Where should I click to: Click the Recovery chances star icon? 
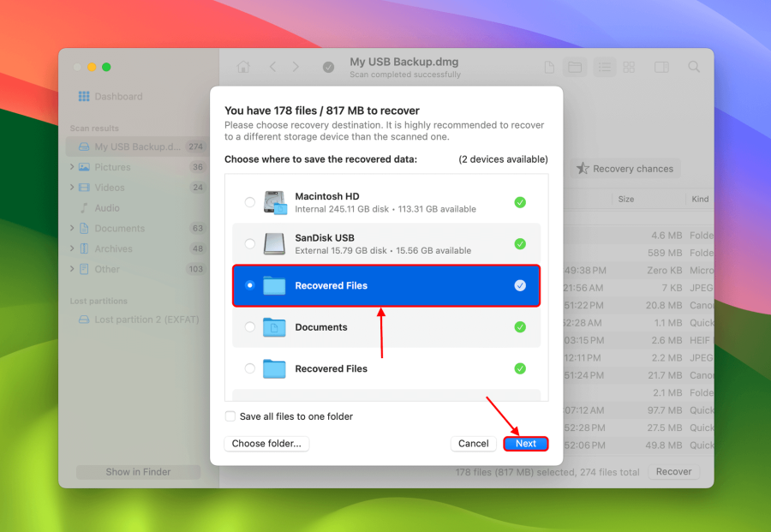(x=584, y=169)
